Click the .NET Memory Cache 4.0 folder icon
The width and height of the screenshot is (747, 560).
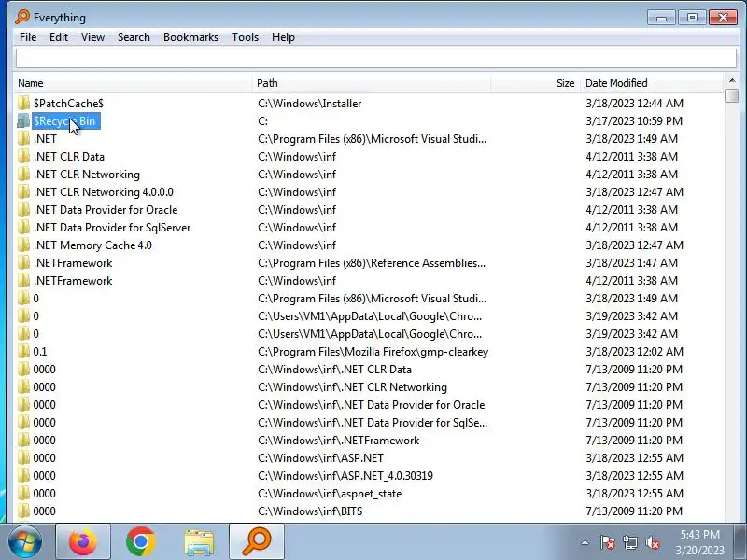23,245
